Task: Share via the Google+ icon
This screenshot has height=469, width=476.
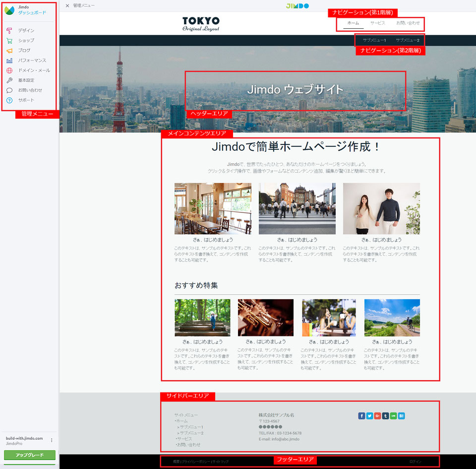Action: pyautogui.click(x=377, y=416)
